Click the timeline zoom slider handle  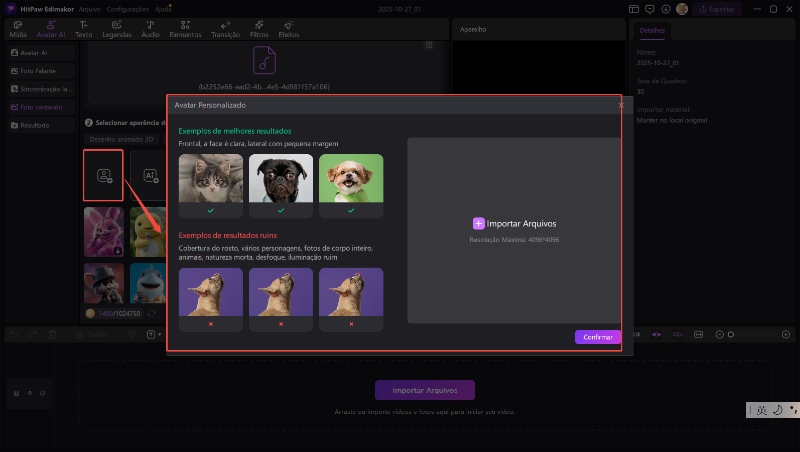(731, 334)
